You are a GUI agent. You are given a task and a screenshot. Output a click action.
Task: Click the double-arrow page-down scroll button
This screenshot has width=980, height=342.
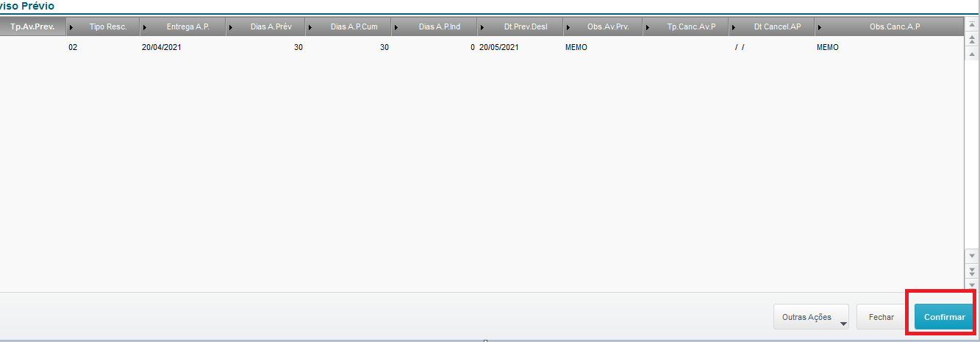972,271
